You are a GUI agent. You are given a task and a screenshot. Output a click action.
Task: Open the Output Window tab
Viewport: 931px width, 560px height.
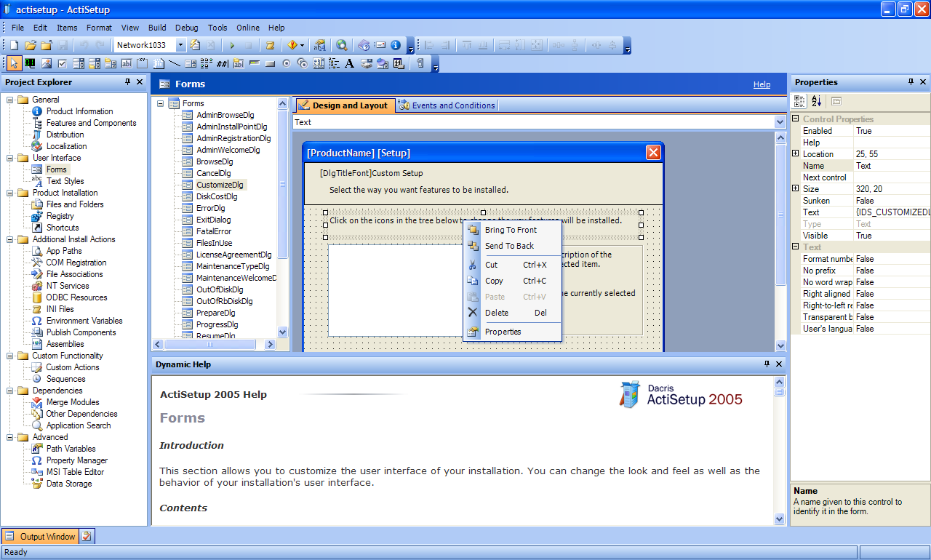[41, 537]
